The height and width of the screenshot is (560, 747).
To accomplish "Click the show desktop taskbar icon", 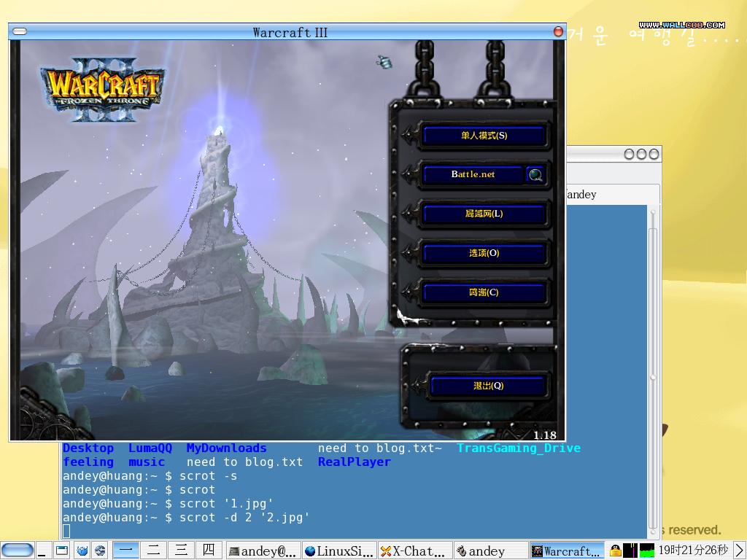I will [x=43, y=551].
